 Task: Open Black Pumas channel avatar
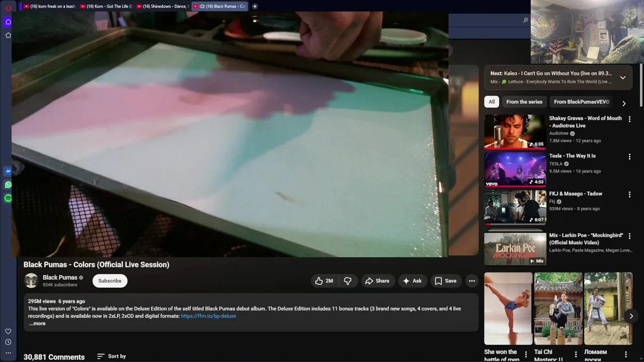click(x=31, y=281)
